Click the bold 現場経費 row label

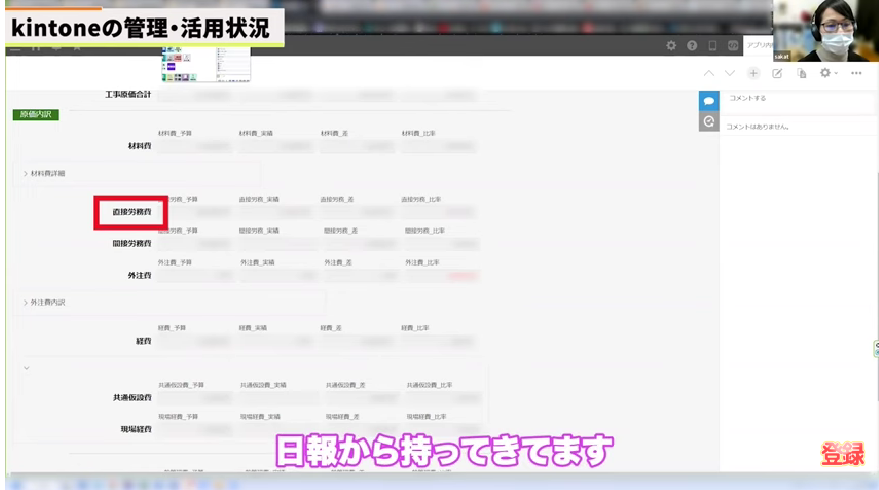pyautogui.click(x=136, y=429)
